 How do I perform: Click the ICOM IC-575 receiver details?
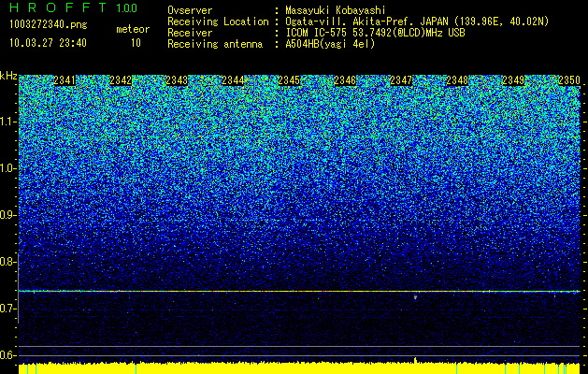tap(375, 33)
